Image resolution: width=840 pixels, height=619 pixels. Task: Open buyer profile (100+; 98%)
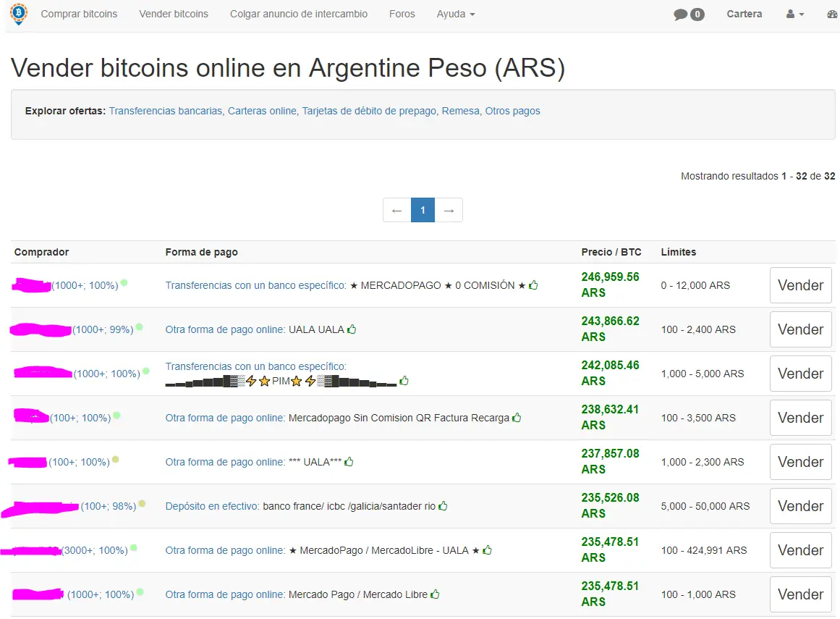[69, 507]
